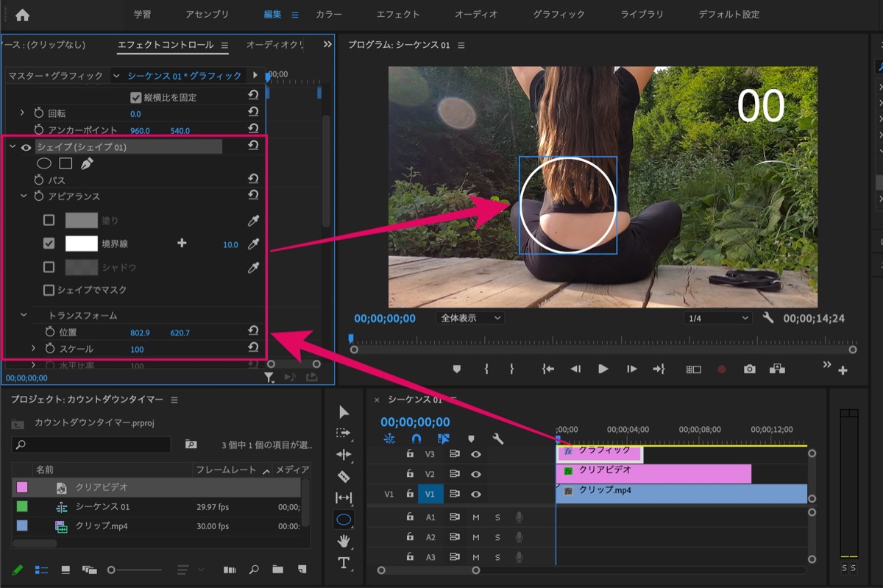
Task: Select the クリップ.mp4 clip on V1
Action: [x=681, y=493]
